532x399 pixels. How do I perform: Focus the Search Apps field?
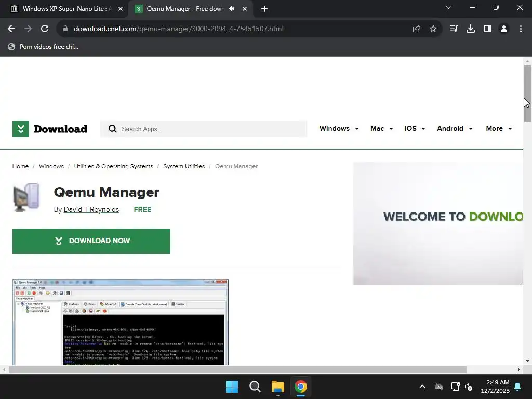pos(204,129)
